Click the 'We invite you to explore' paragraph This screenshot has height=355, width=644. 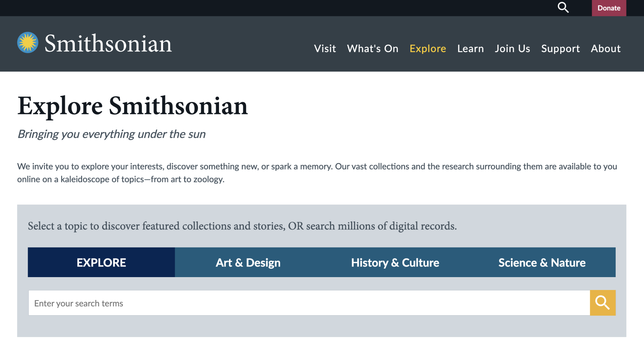(317, 173)
